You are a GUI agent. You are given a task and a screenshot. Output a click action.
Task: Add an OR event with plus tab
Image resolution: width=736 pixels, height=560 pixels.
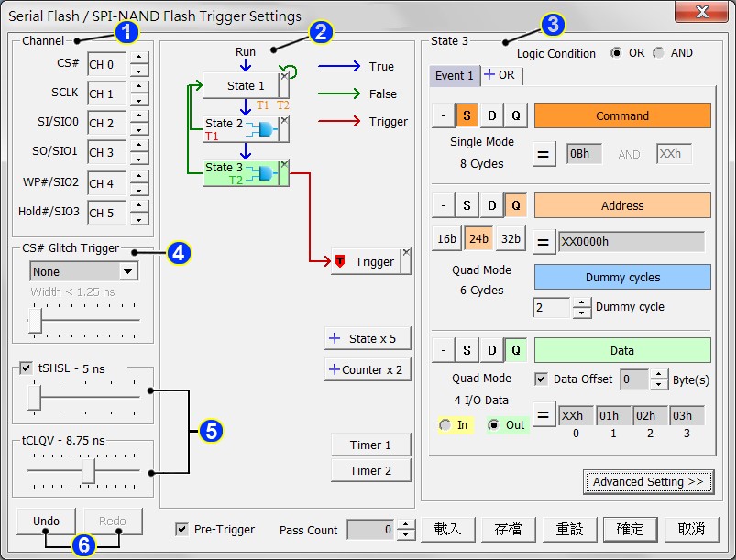click(499, 75)
